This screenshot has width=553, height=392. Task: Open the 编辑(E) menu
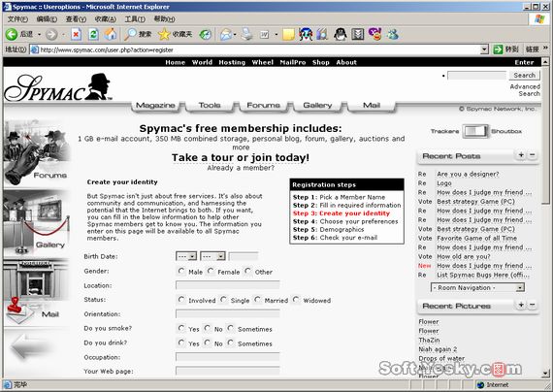[x=47, y=19]
